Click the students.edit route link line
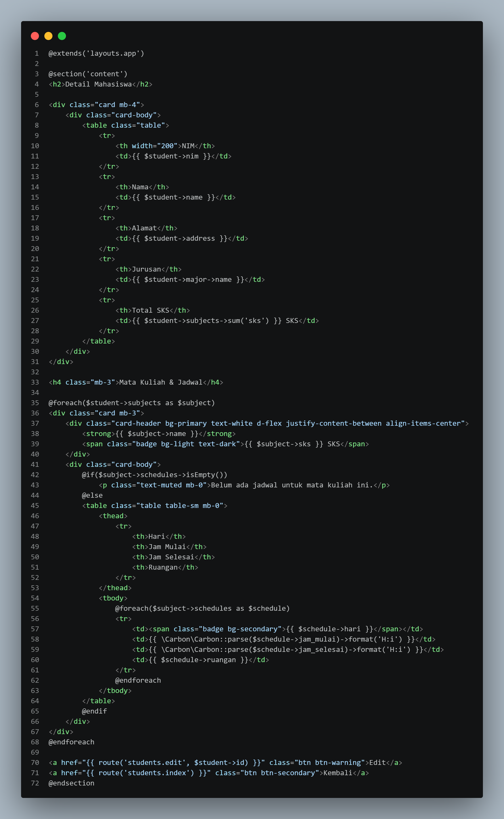 225,763
